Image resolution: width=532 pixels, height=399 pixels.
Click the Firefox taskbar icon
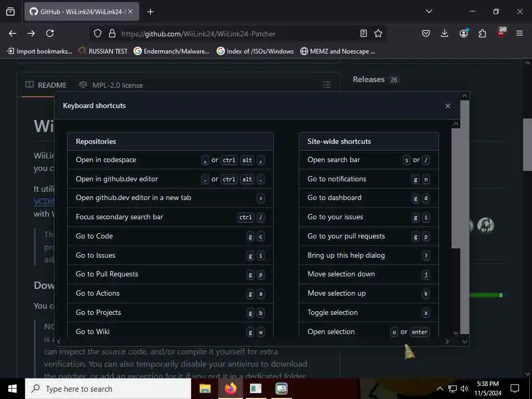[x=230, y=389]
